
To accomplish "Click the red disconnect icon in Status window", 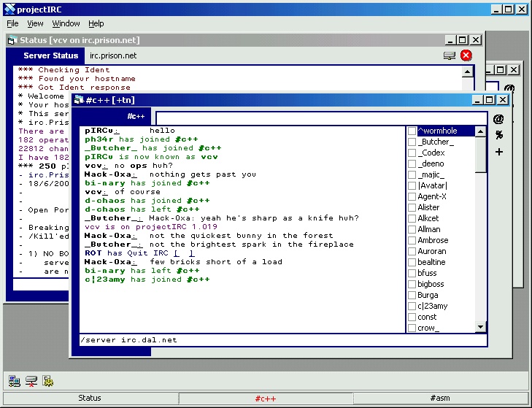I will click(466, 55).
